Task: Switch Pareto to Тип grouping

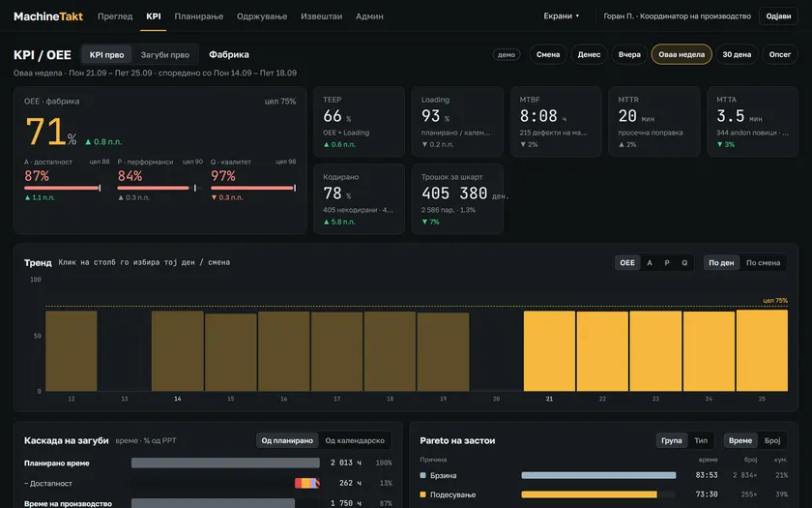Action: (x=701, y=440)
